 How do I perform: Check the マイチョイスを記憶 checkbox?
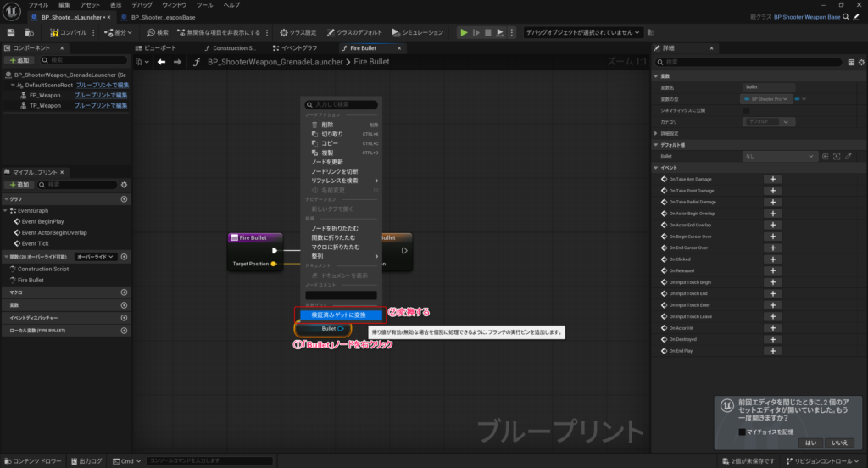coord(743,432)
